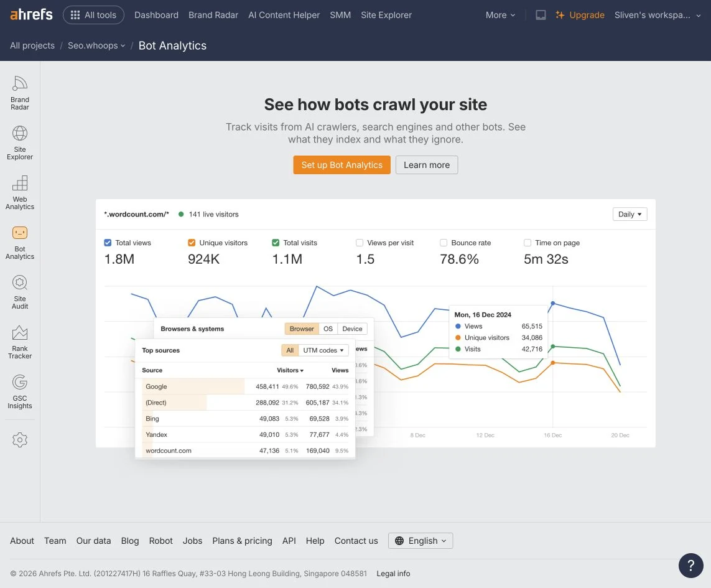The height and width of the screenshot is (588, 711).
Task: Open Brand Radar in the top menu
Action: (213, 15)
